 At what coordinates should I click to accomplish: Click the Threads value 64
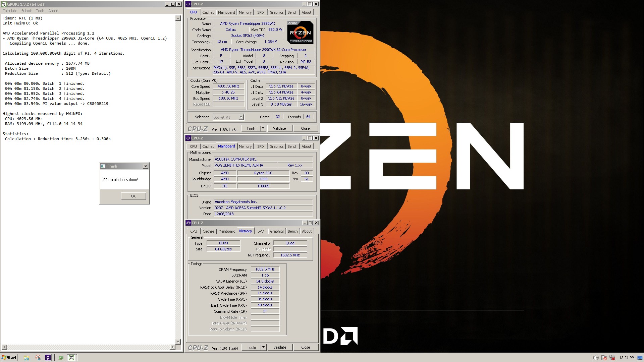308,117
